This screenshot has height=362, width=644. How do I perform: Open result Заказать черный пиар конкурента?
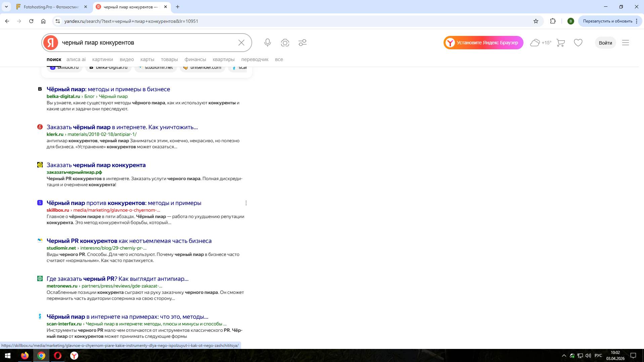coord(96,165)
